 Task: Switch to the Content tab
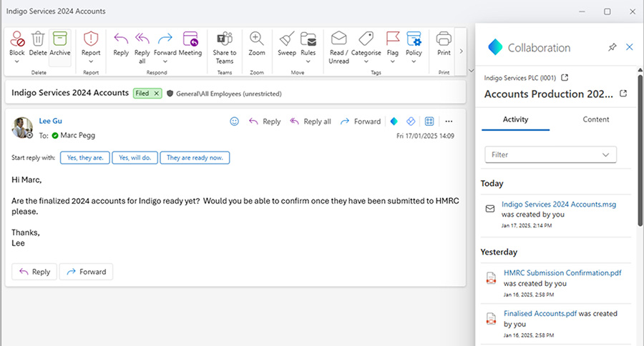point(596,119)
